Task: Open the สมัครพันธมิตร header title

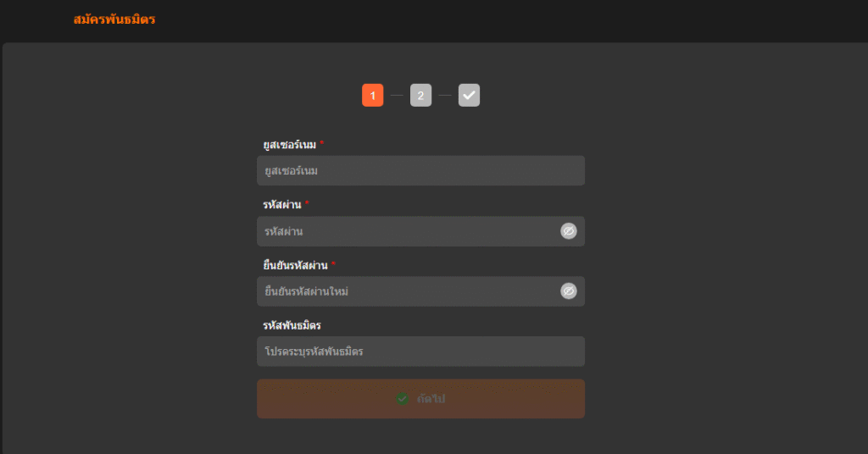Action: (x=114, y=19)
